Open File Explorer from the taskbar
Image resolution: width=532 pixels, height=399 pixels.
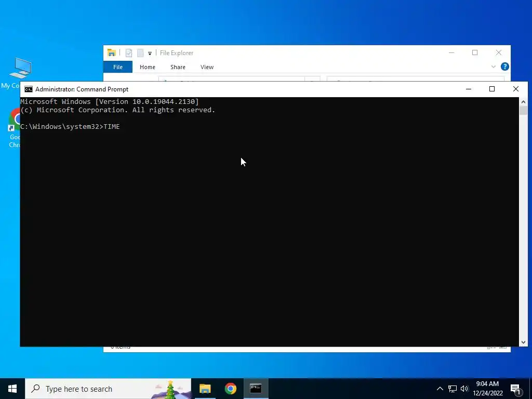tap(205, 389)
